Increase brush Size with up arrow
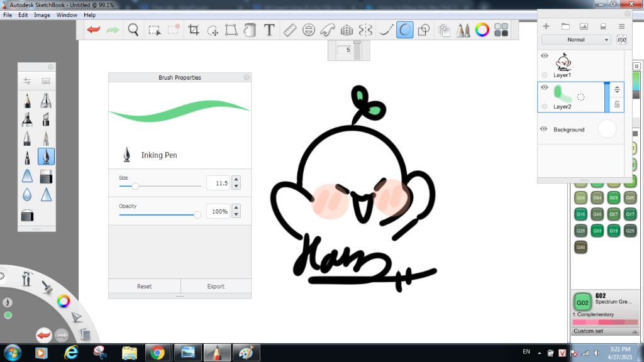The height and width of the screenshot is (362, 644). coord(236,179)
